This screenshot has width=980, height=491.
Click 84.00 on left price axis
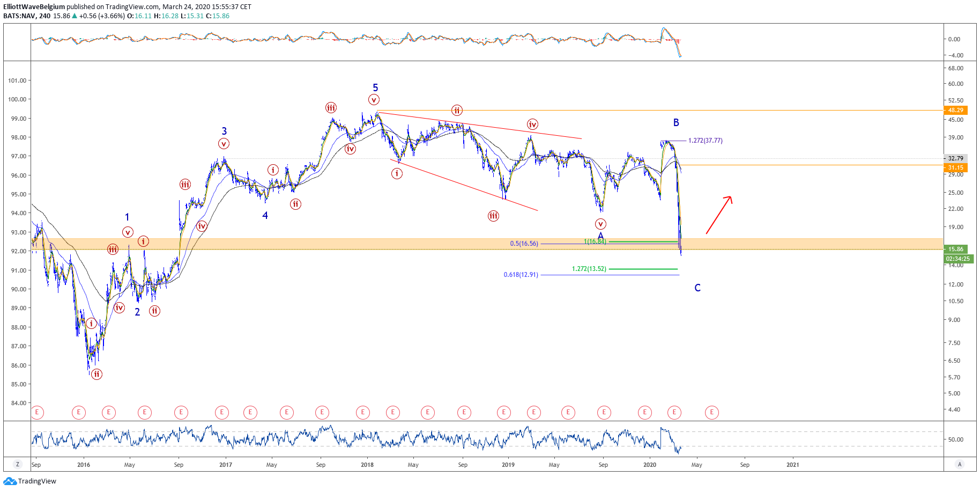(19, 403)
